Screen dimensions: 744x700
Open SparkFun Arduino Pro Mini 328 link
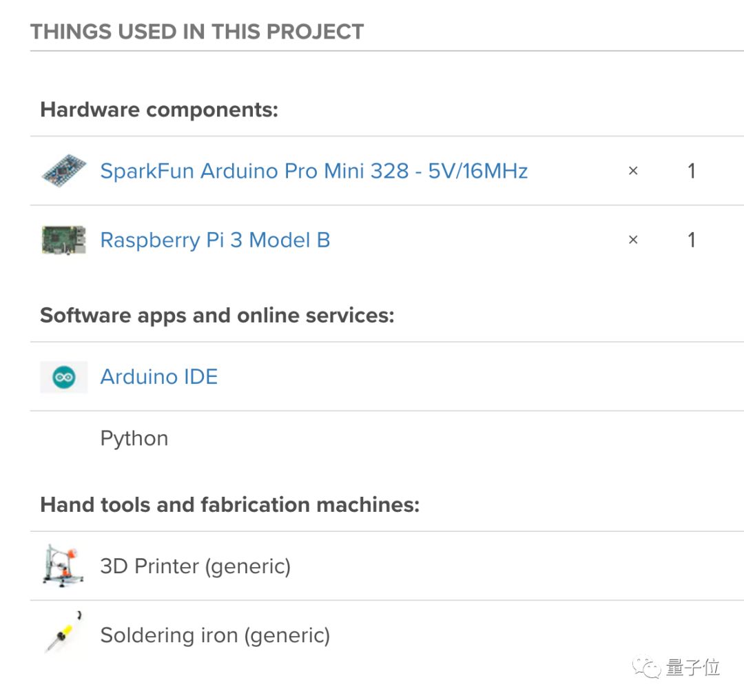[313, 171]
